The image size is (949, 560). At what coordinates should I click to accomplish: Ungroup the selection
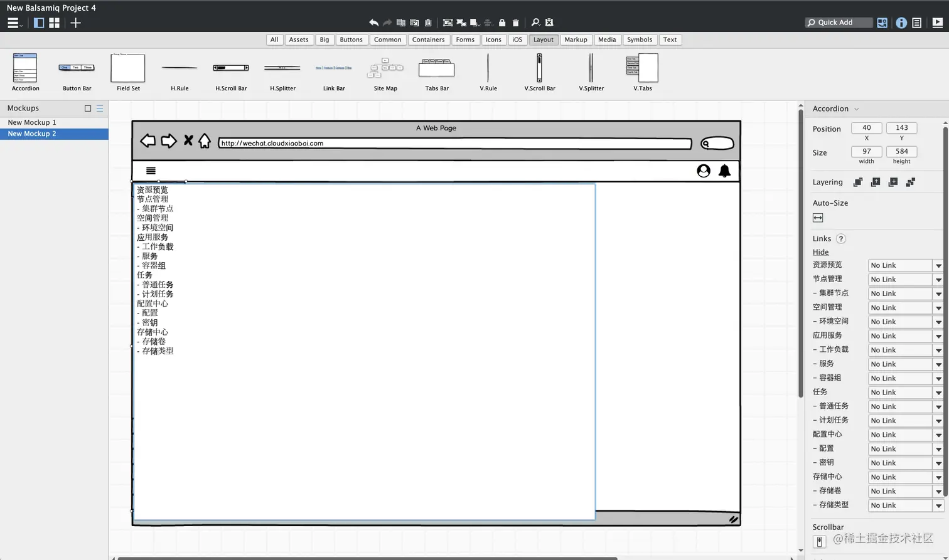tap(461, 23)
